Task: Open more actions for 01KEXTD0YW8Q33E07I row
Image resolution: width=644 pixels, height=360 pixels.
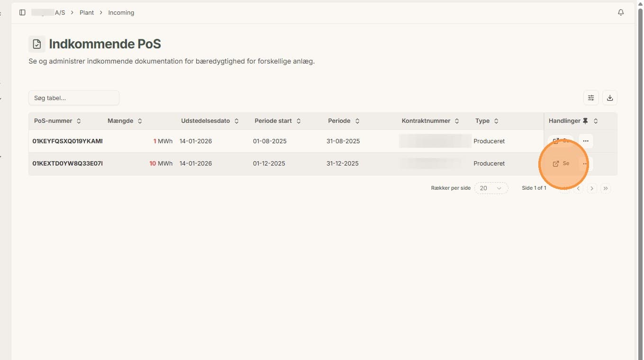Action: (586, 164)
